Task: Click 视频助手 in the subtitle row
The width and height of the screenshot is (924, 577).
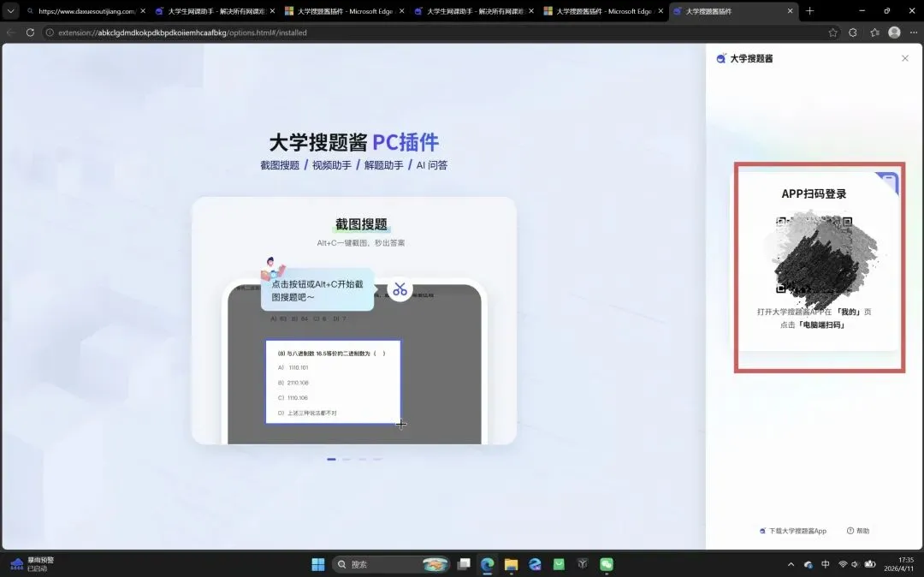Action: pyautogui.click(x=332, y=165)
